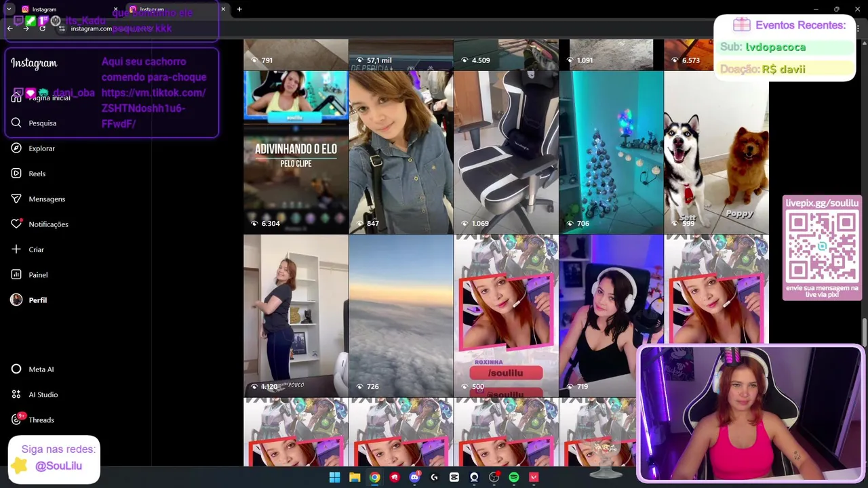Switch to first Instagram tab
Image resolution: width=868 pixels, height=488 pixels.
(68, 9)
